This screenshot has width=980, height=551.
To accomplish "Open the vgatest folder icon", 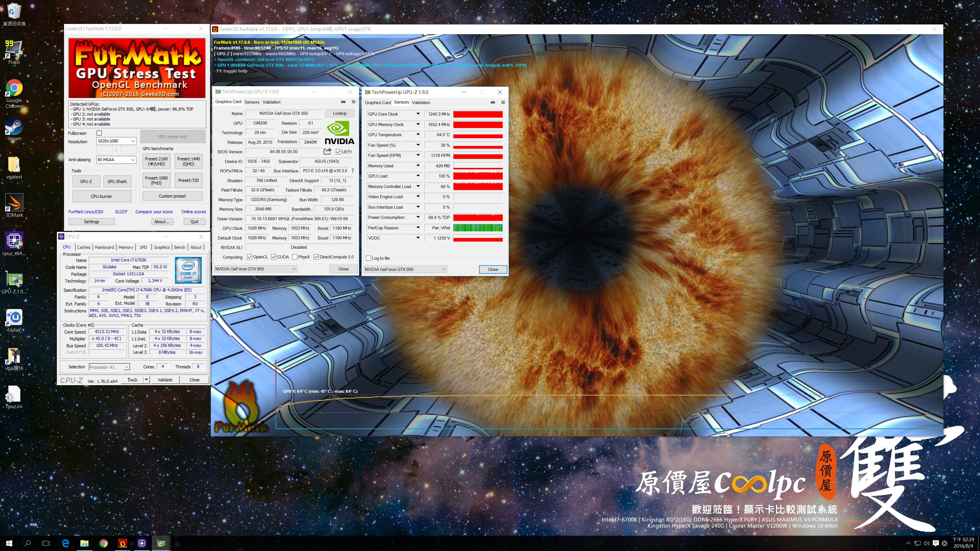I will [14, 168].
